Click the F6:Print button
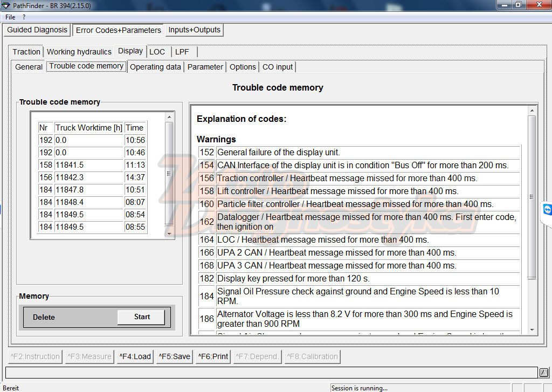 click(x=213, y=356)
